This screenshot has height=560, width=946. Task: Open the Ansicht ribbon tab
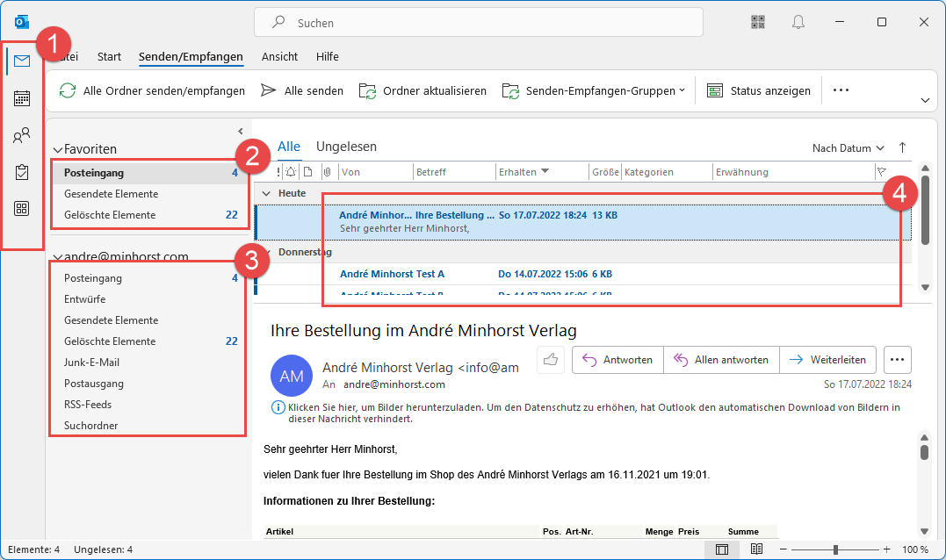pos(279,57)
